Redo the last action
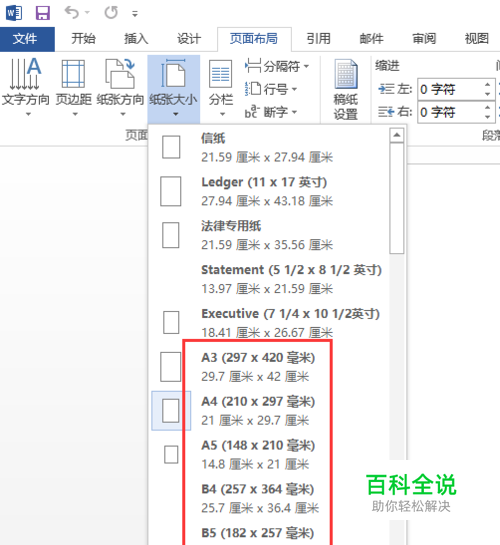The width and height of the screenshot is (500, 545). click(111, 13)
